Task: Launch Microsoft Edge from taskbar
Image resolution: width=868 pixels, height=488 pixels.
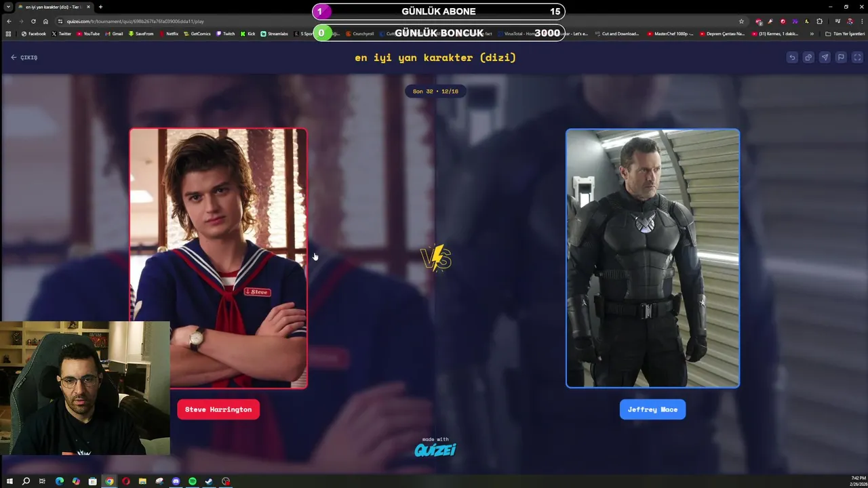Action: coord(59,481)
